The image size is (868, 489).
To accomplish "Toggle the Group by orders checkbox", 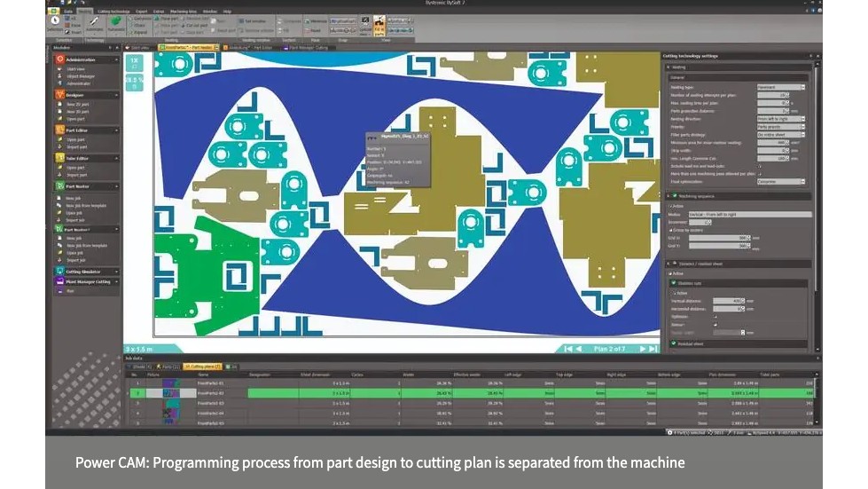I will pyautogui.click(x=671, y=230).
